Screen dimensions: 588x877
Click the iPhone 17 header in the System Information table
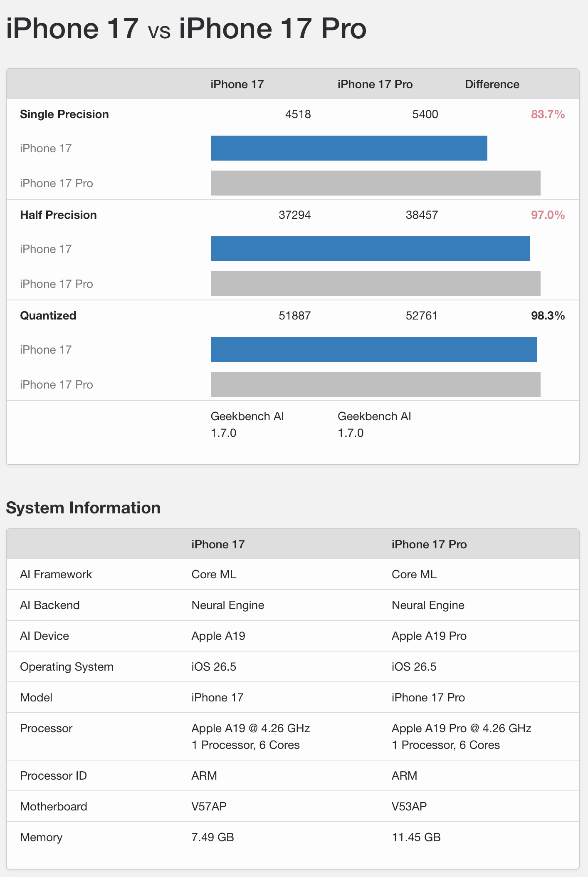pyautogui.click(x=218, y=545)
